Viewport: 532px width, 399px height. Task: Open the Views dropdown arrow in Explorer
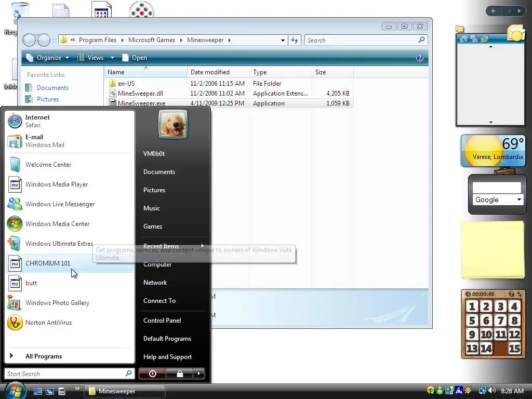(112, 58)
